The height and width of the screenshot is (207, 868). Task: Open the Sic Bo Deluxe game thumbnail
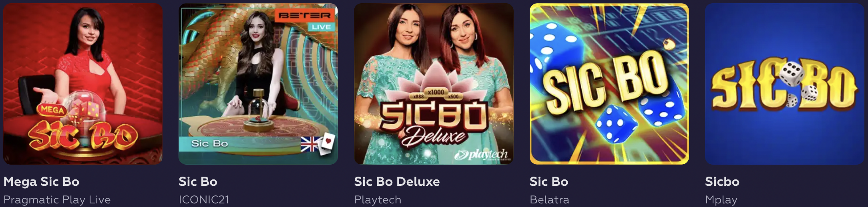pos(434,84)
